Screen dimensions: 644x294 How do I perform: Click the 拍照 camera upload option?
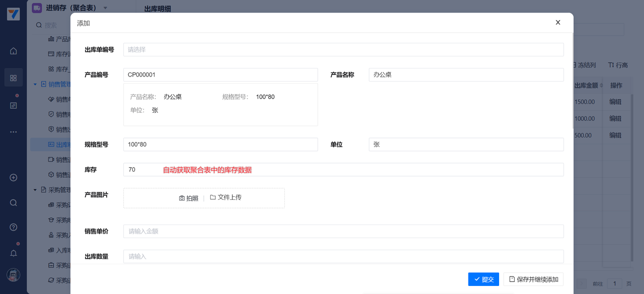coord(189,198)
